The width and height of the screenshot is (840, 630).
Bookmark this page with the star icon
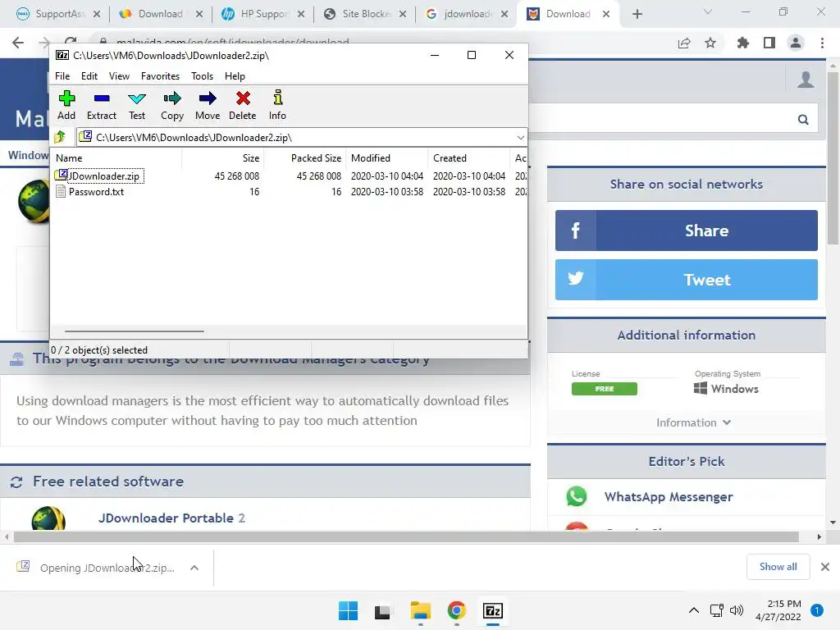pos(710,43)
